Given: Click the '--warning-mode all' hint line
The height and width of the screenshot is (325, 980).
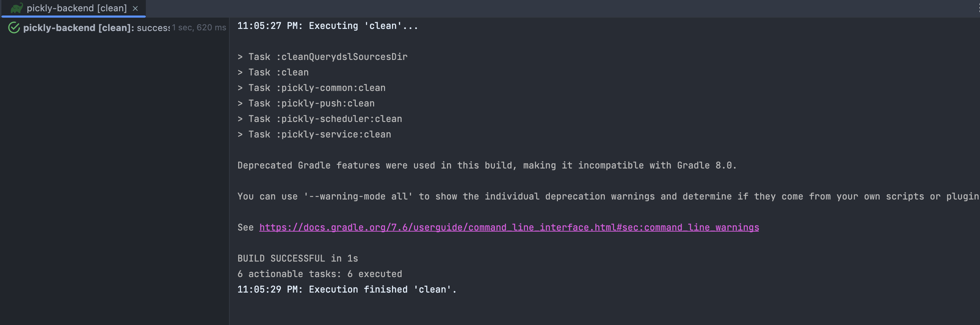Looking at the screenshot, I should 608,196.
